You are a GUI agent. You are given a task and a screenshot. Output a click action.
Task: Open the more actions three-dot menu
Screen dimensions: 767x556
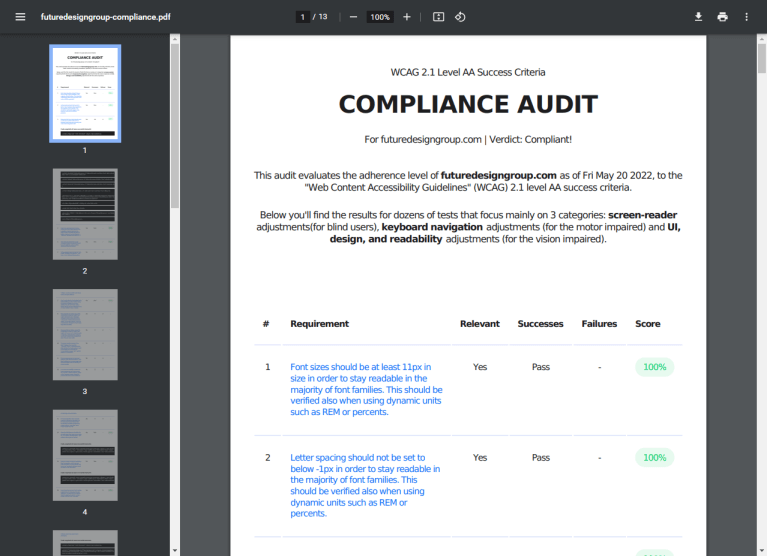746,17
